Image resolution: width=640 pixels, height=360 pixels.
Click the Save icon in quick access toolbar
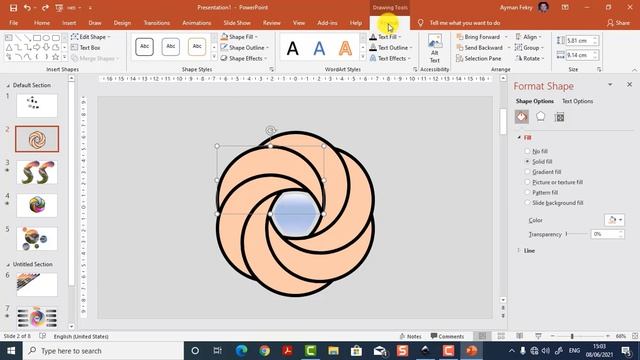pyautogui.click(x=13, y=8)
